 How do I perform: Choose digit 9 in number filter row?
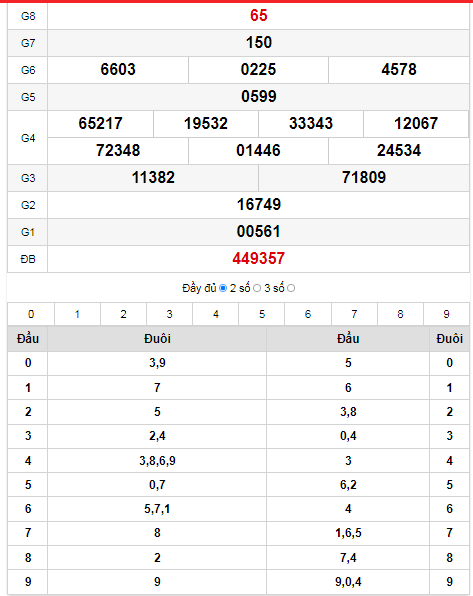446,314
